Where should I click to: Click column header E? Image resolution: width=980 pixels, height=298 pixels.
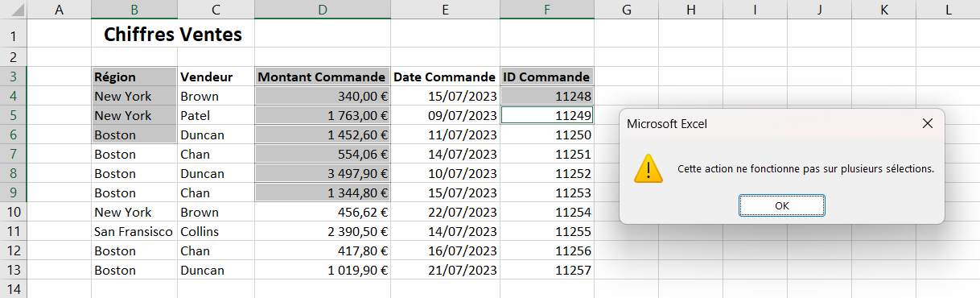pyautogui.click(x=445, y=10)
